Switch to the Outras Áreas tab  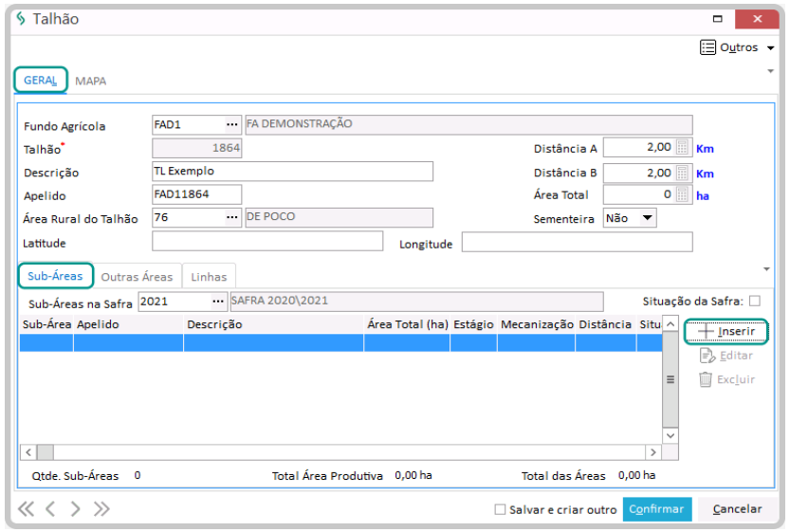(x=137, y=277)
